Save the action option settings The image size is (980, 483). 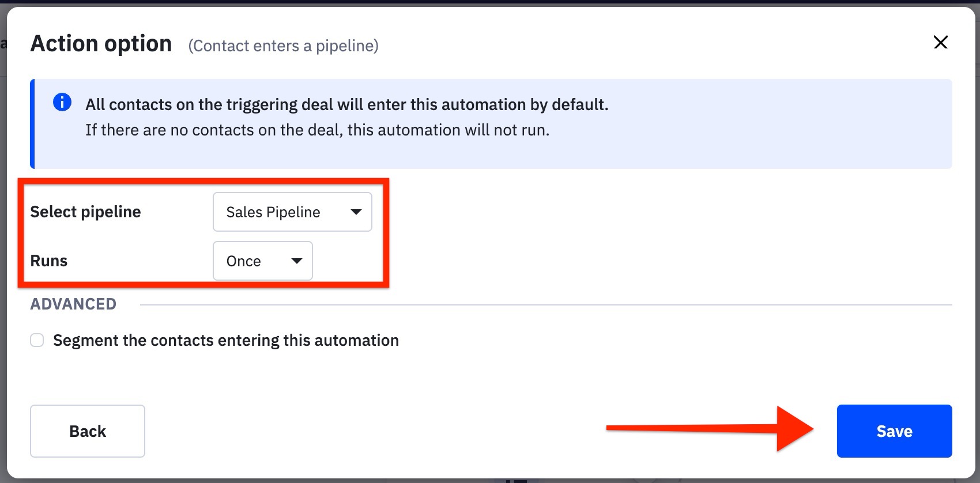click(x=894, y=431)
